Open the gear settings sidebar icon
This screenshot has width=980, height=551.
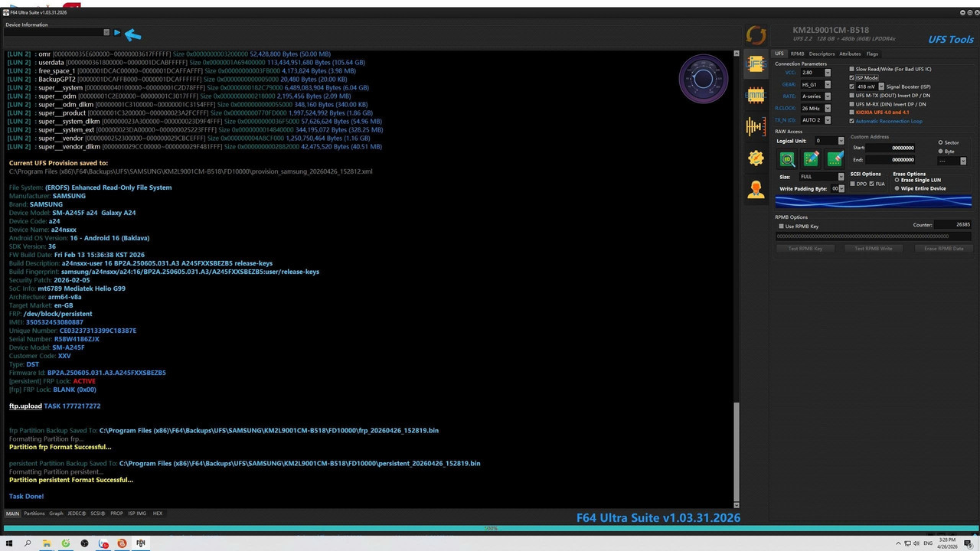click(756, 158)
